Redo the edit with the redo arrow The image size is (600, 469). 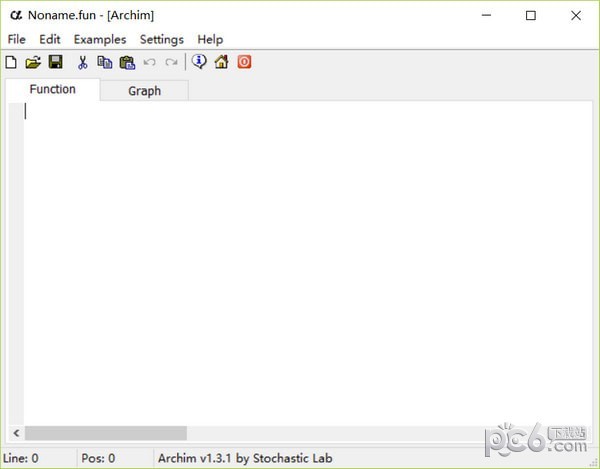(x=171, y=62)
